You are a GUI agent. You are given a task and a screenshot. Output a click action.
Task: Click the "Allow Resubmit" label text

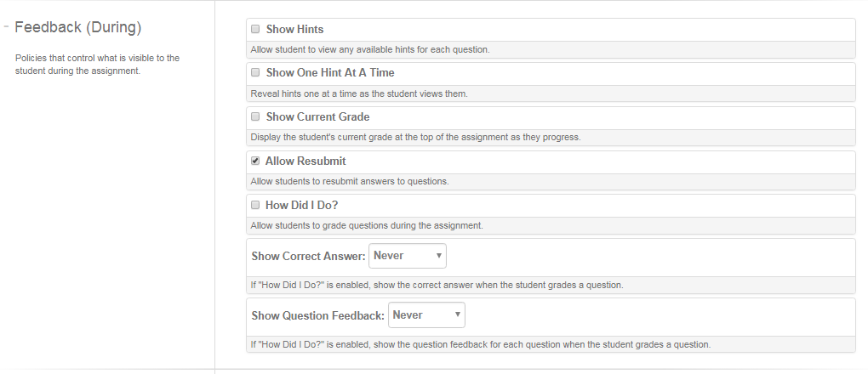click(306, 161)
